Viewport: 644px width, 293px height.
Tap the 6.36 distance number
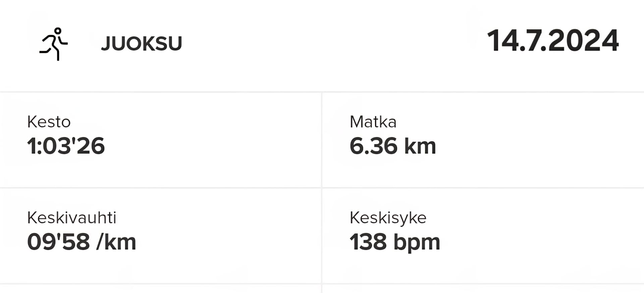click(374, 146)
